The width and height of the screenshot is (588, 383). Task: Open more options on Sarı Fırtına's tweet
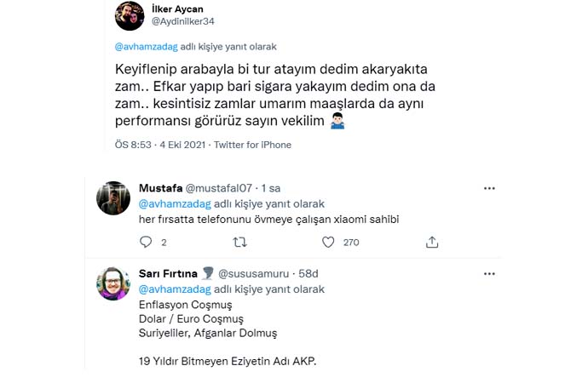tap(489, 273)
